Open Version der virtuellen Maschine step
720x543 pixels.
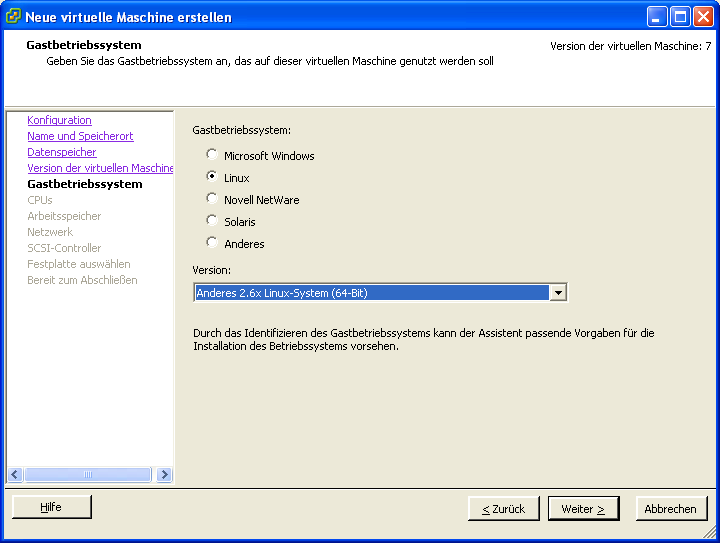click(x=100, y=168)
